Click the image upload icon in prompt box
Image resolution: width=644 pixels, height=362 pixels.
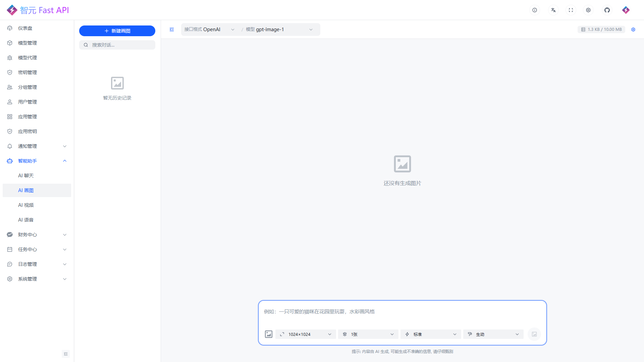[x=268, y=334]
